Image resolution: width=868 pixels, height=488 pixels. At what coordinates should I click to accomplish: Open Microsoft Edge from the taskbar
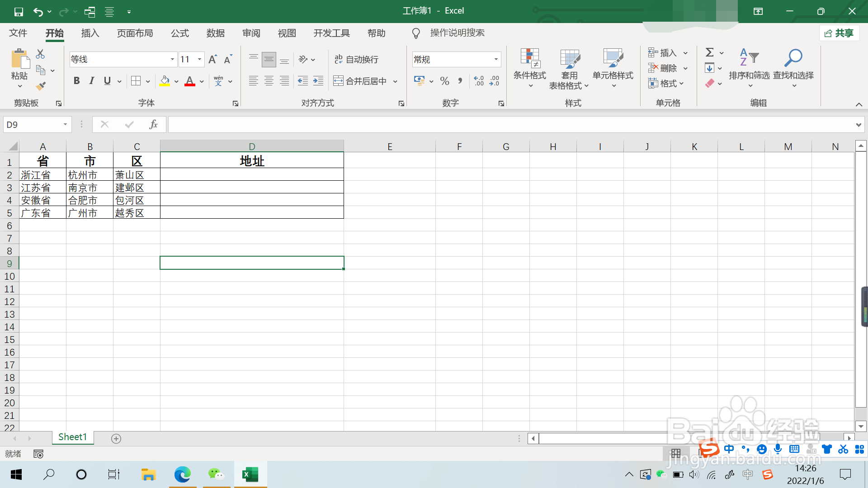183,474
